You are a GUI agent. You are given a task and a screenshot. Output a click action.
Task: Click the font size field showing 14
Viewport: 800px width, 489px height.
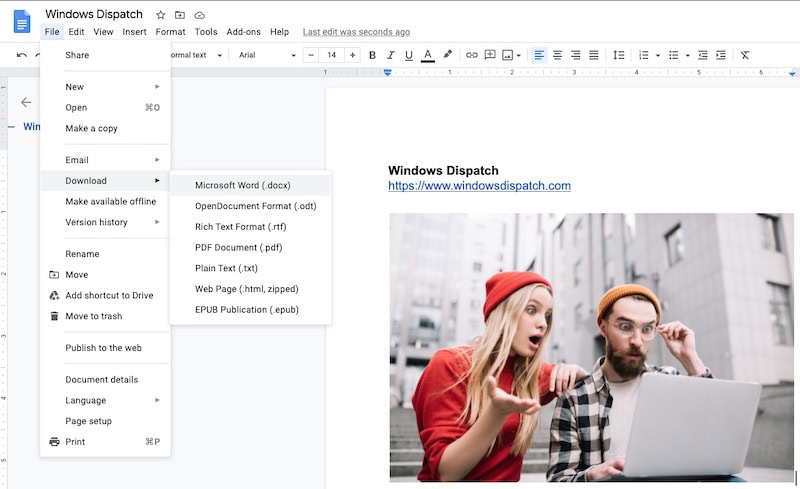tap(332, 55)
